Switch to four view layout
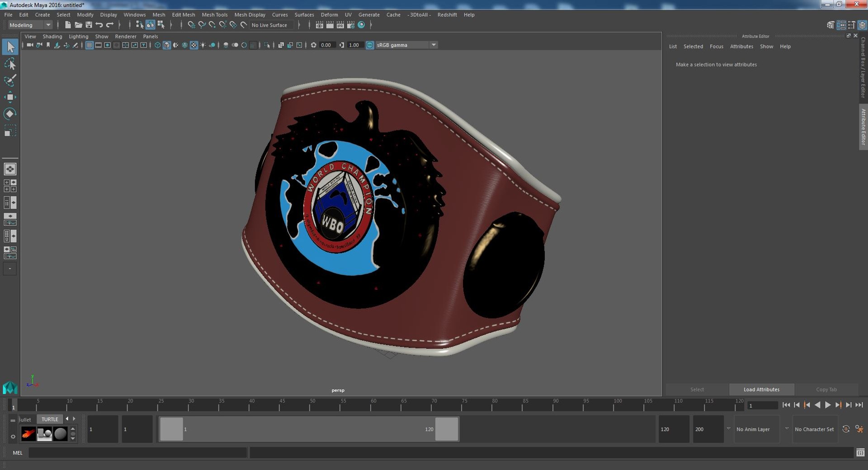Screen dimensions: 868x470 point(10,186)
